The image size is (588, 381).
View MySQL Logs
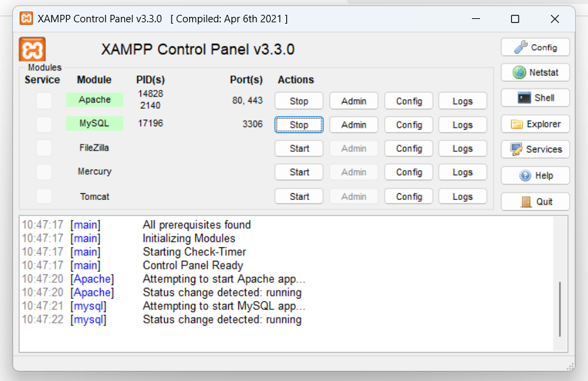tap(462, 124)
